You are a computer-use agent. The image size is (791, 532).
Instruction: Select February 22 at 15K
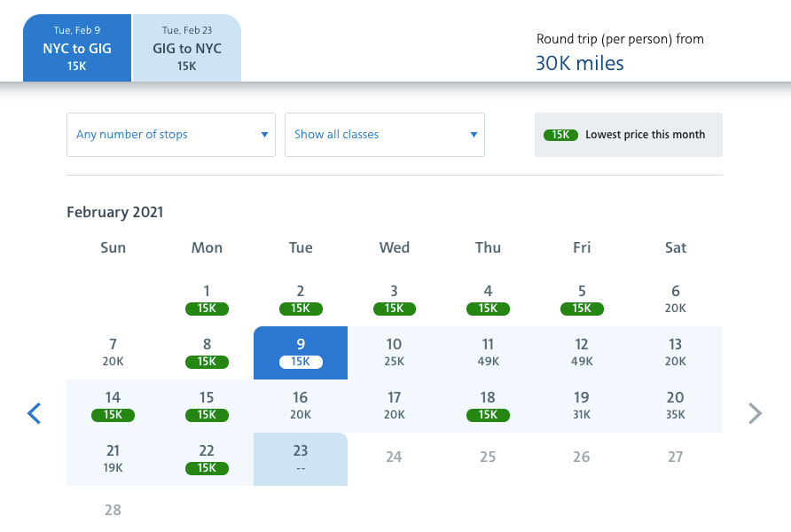click(x=207, y=459)
